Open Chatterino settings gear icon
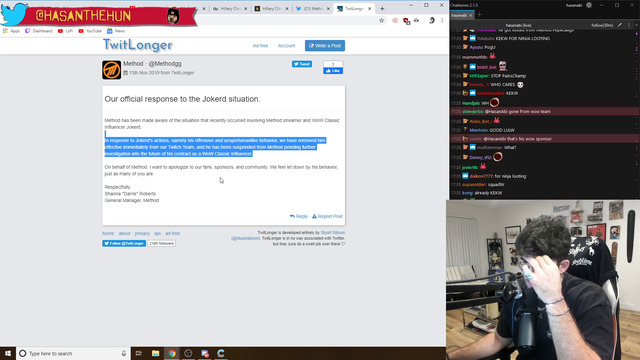This screenshot has width=640, height=360. pos(589,5)
